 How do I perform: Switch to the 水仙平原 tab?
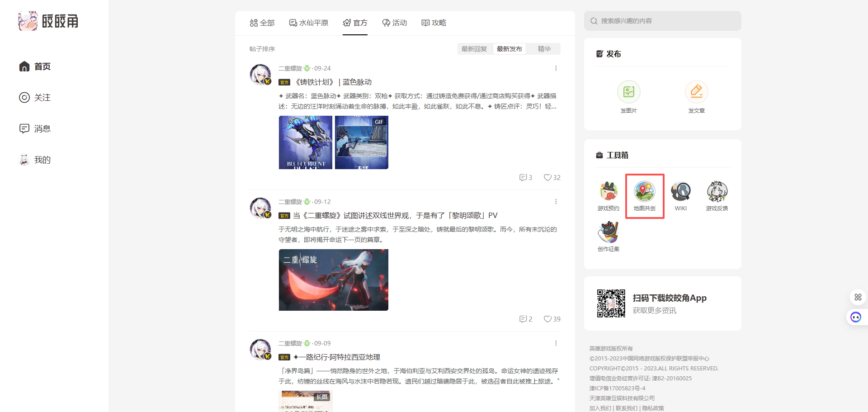pos(309,23)
